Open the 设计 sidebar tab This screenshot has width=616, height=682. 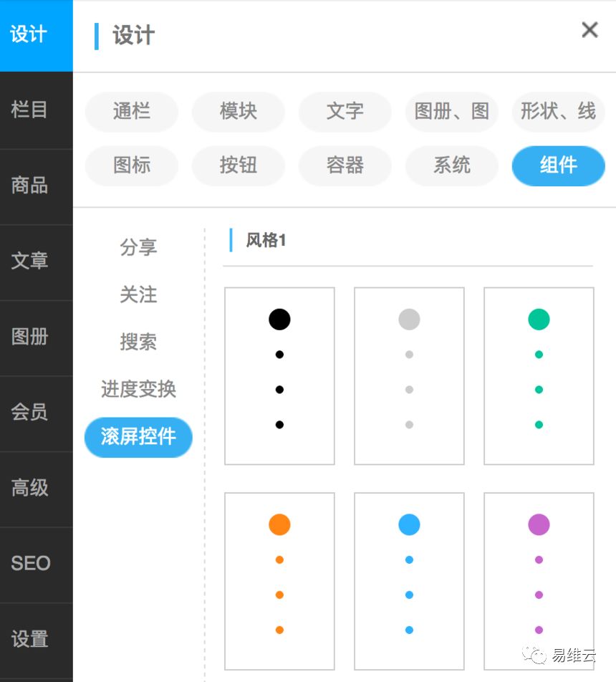coord(36,36)
